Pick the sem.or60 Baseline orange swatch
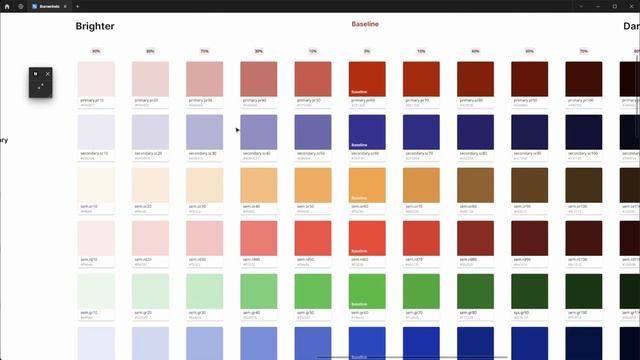This screenshot has width=640, height=360. point(367,185)
